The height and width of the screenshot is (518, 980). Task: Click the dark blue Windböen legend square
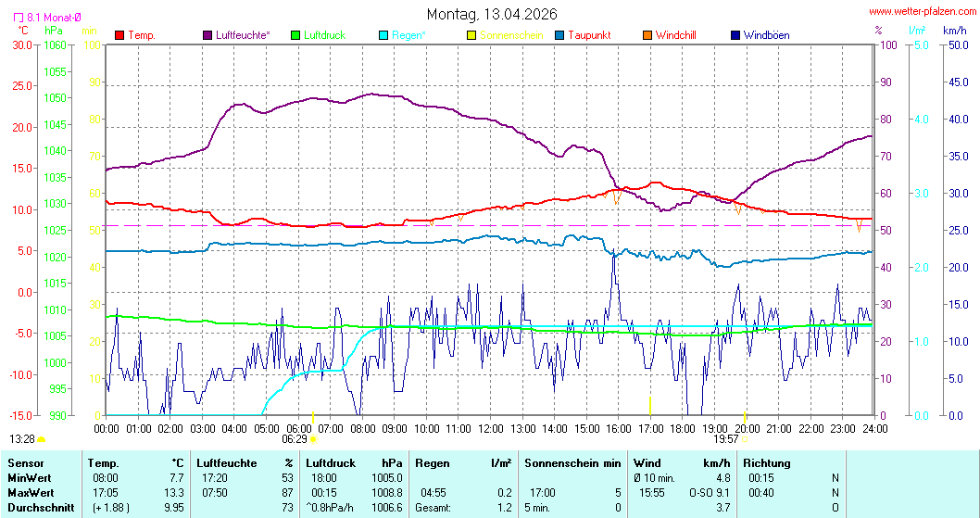735,35
